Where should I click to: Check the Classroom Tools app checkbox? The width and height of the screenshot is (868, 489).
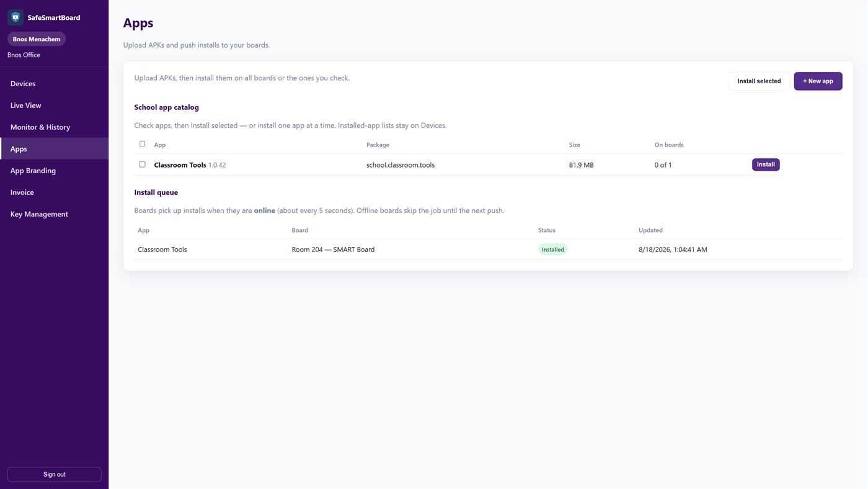point(142,164)
